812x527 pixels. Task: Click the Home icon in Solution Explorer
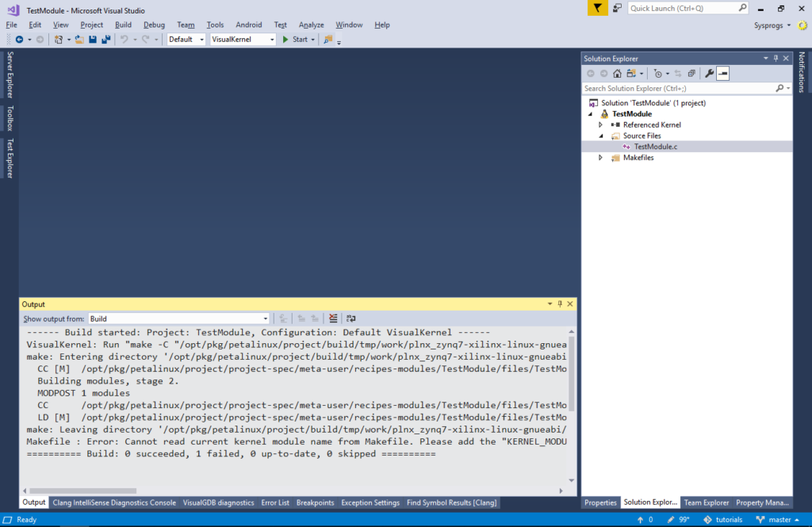coord(617,74)
